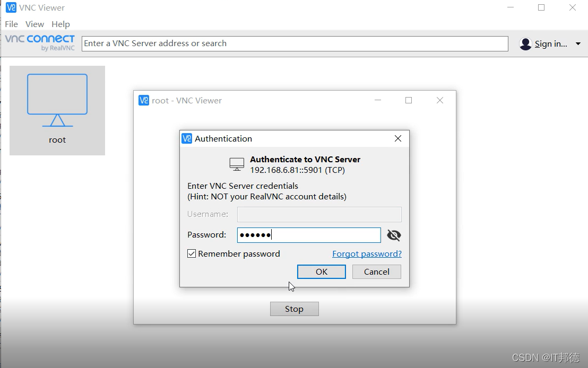Screen dimensions: 588x368
Task: Maximize the root VNC Viewer window
Action: pyautogui.click(x=409, y=100)
